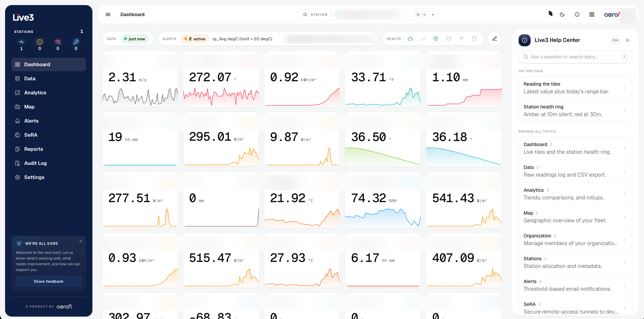Expand the Data help topic
Viewport: 644px width, 319px height.
coord(575,171)
